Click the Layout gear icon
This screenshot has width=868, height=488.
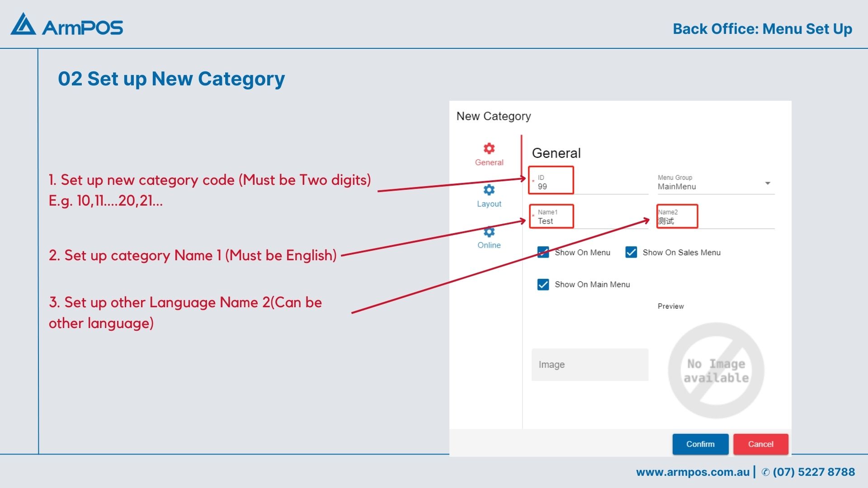point(489,189)
